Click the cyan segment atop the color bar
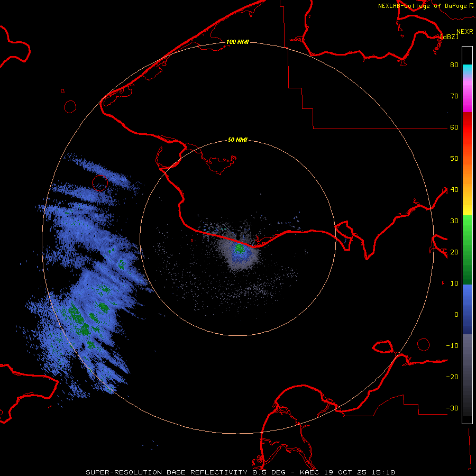This screenshot has height=476, width=476. 467,70
